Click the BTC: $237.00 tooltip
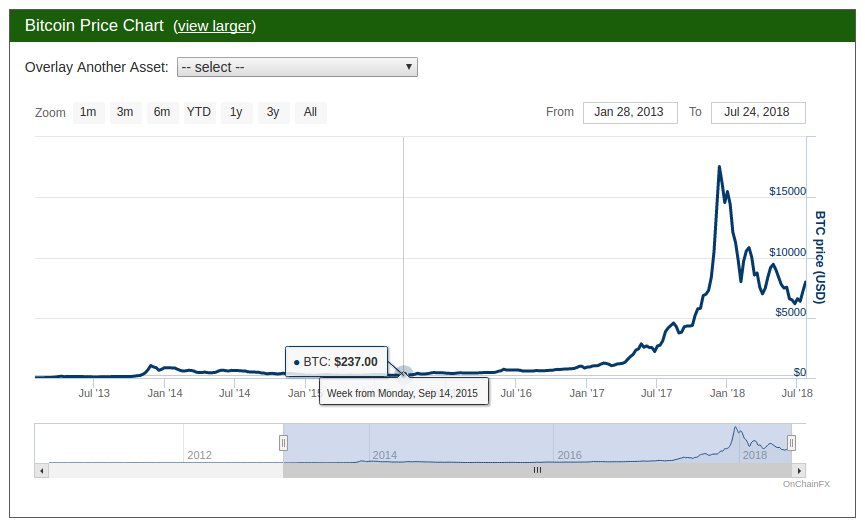This screenshot has height=528, width=865. (337, 362)
